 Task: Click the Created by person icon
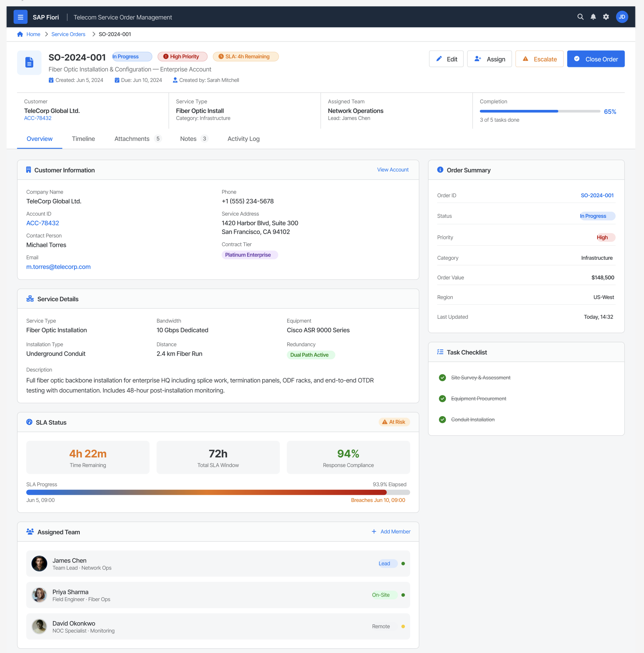[175, 80]
